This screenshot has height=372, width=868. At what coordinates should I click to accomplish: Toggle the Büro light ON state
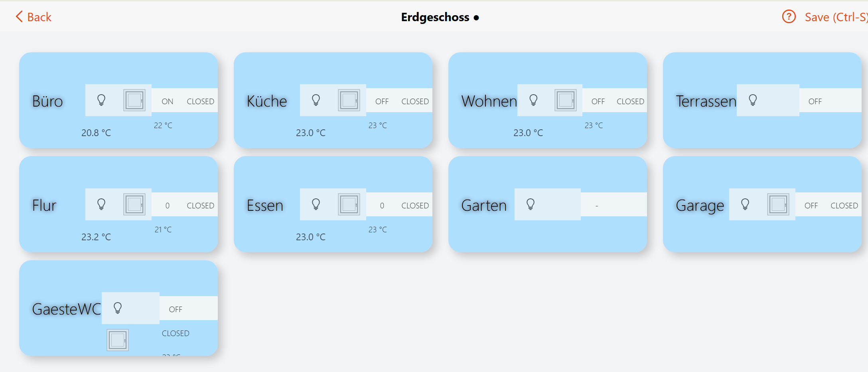pyautogui.click(x=168, y=101)
